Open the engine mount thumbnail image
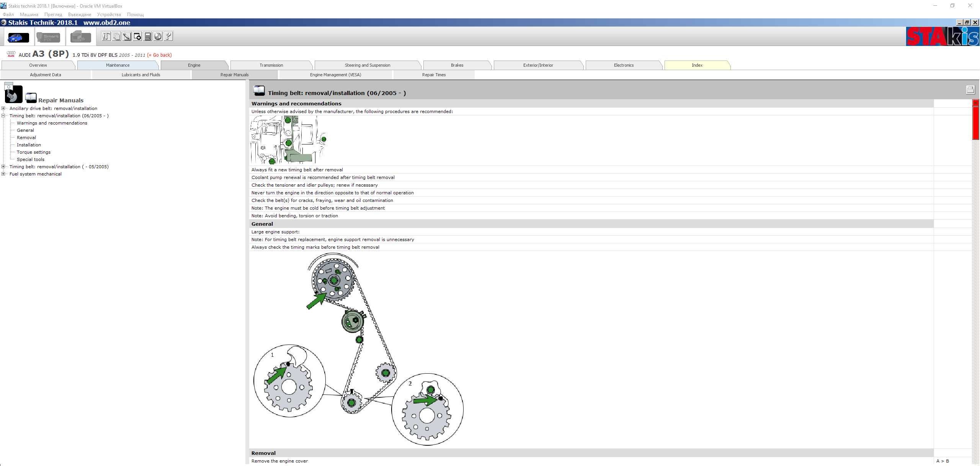Viewport: 980px width, 466px height. [x=288, y=140]
